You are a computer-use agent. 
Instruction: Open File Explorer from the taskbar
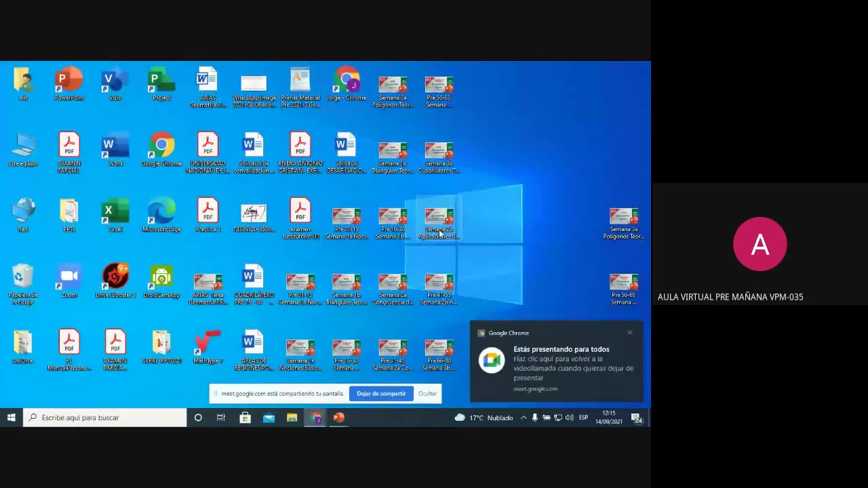pos(292,418)
